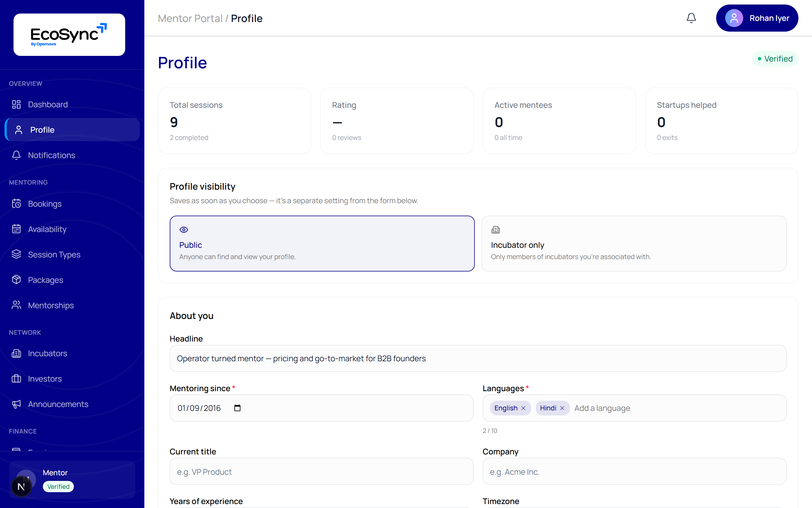Open the notifications bell in the header
This screenshot has width=812, height=508.
click(691, 18)
